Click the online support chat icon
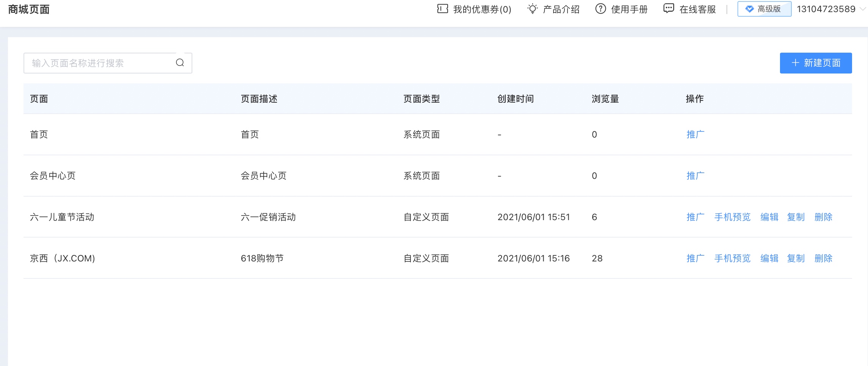Image resolution: width=868 pixels, height=366 pixels. click(x=668, y=9)
